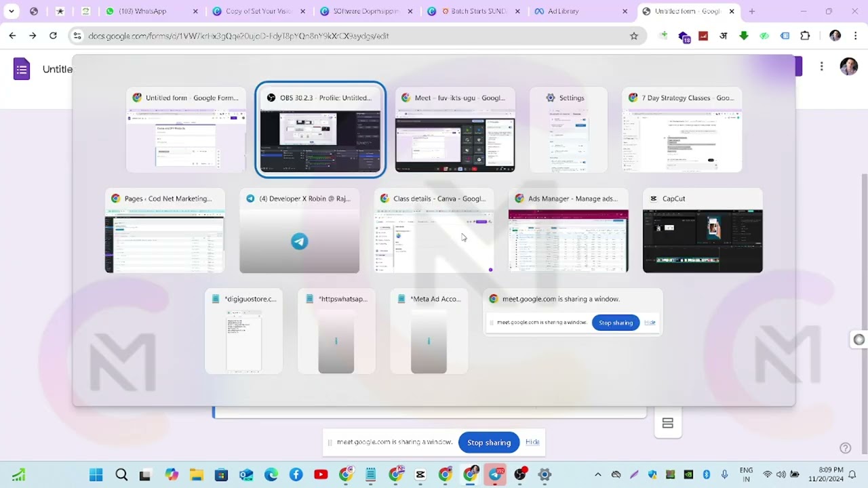The image size is (868, 488).
Task: Select the Pages Cod Net Marketing window
Action: 165,231
